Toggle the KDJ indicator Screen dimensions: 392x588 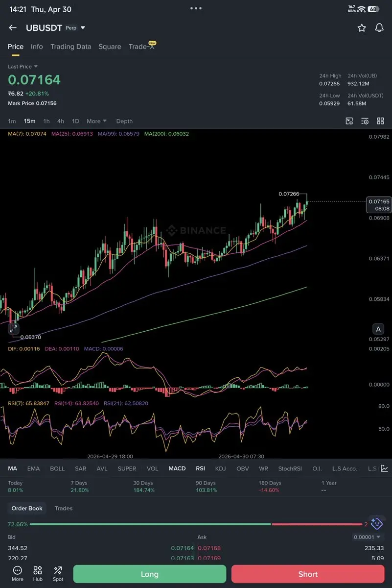point(221,468)
